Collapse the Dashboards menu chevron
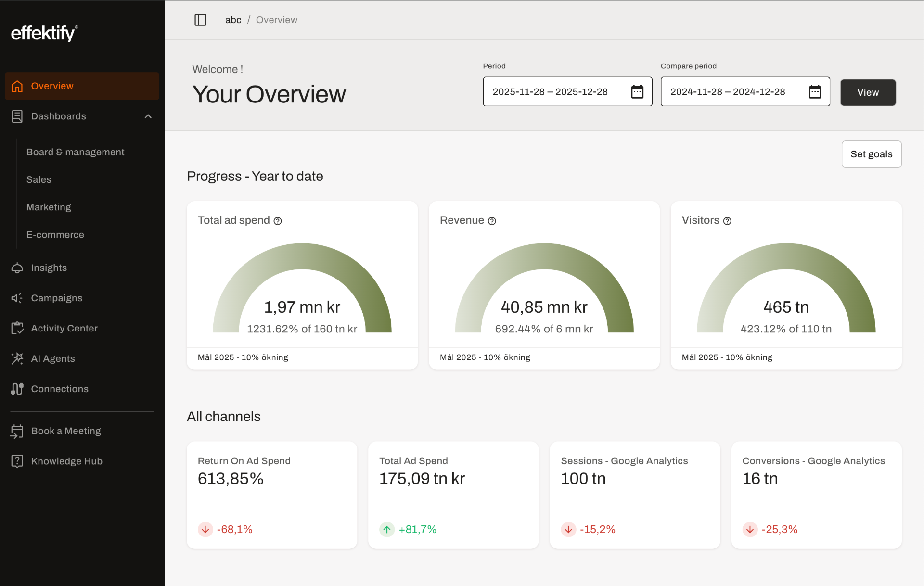Viewport: 924px width, 586px height. tap(148, 116)
